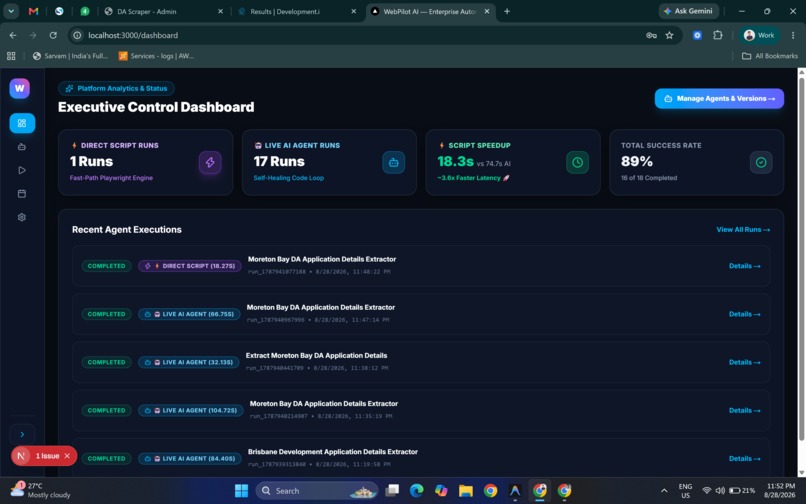Click the checkmark icon on Total Success Rate card

[761, 163]
